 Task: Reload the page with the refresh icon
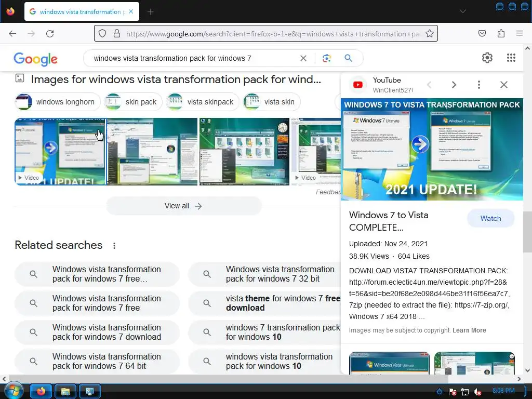click(50, 34)
